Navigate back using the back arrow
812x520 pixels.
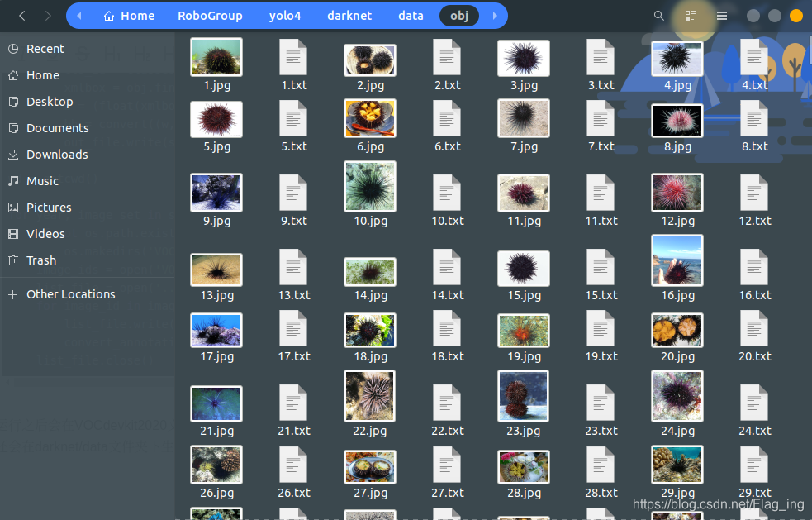coord(21,15)
